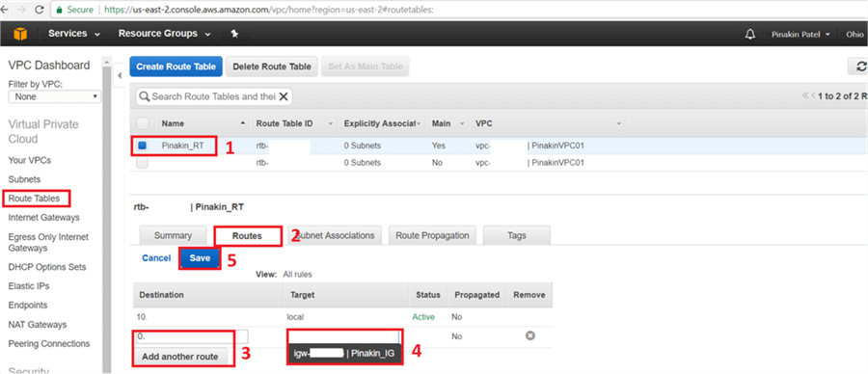
Task: Switch to the Routes tab
Action: click(248, 236)
